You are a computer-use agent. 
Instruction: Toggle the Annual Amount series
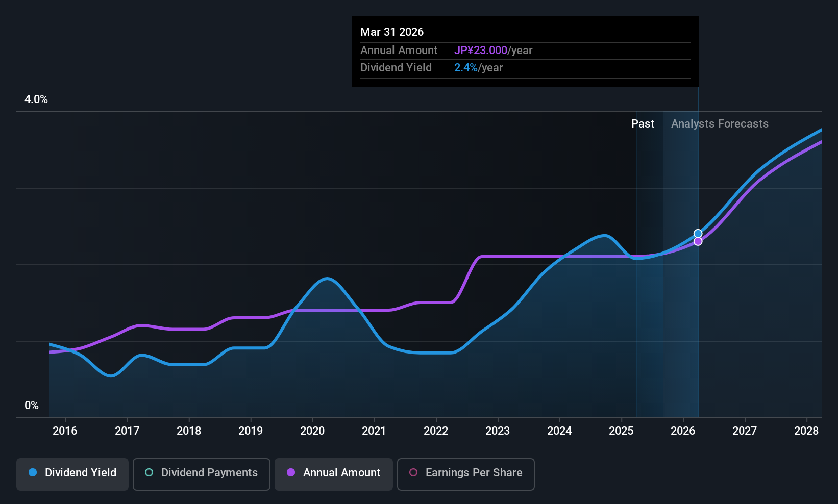coord(334,474)
